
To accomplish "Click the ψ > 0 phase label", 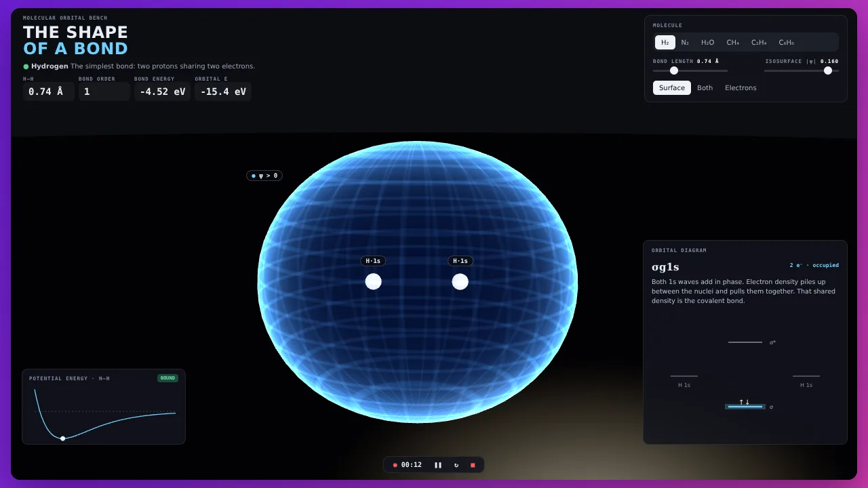I will click(264, 176).
